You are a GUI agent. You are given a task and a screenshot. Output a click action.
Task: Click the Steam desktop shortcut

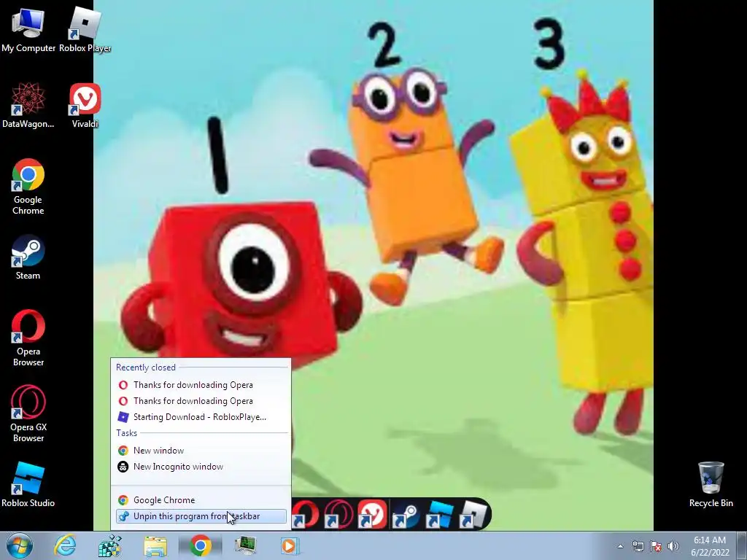[28, 257]
